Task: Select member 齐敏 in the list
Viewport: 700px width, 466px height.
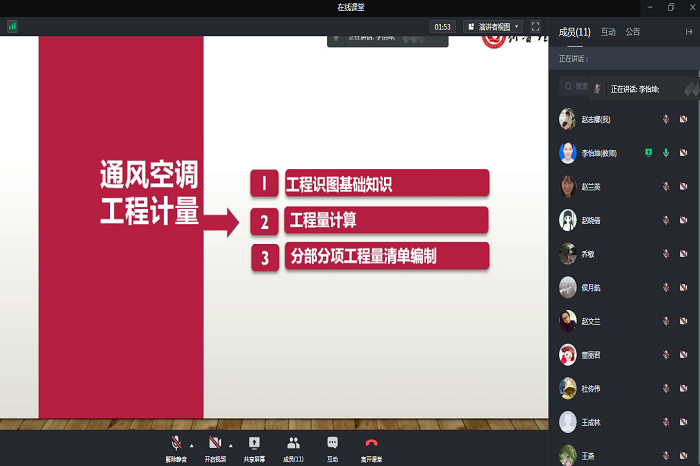Action: tap(588, 254)
